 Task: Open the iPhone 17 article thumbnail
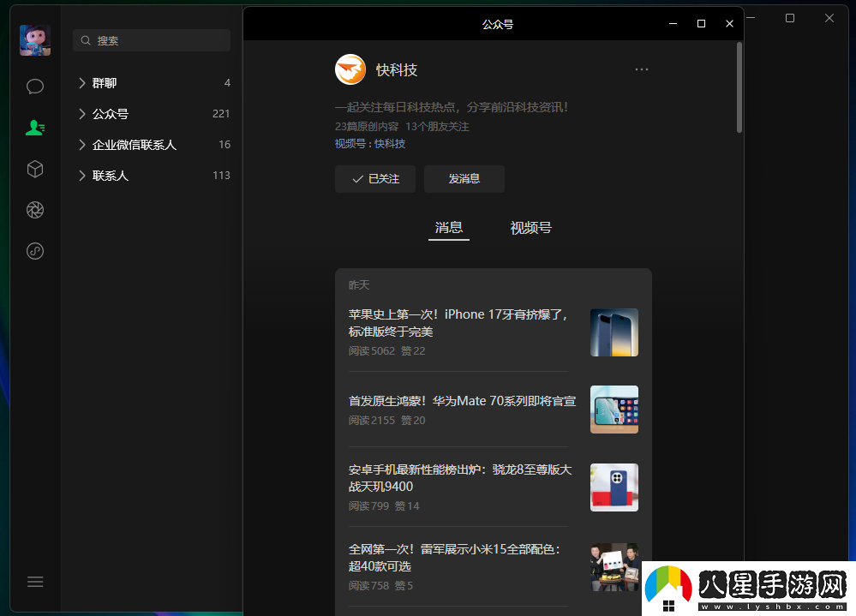pos(614,332)
